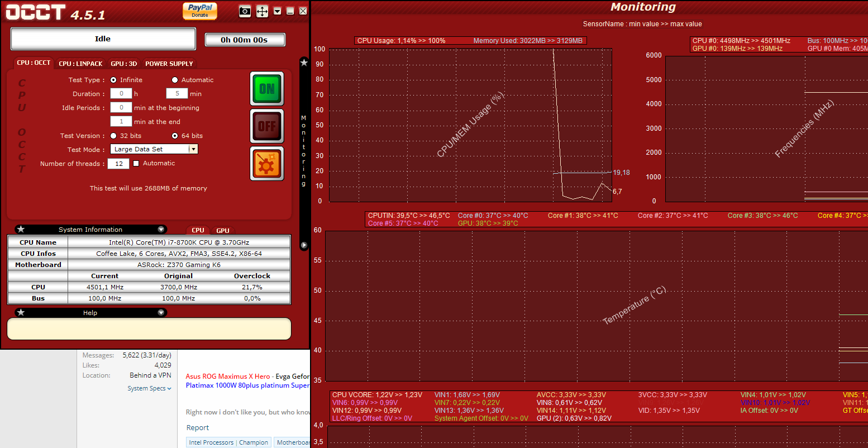The width and height of the screenshot is (868, 448).
Task: Switch to CPU : LINPACK tab
Action: pos(81,64)
